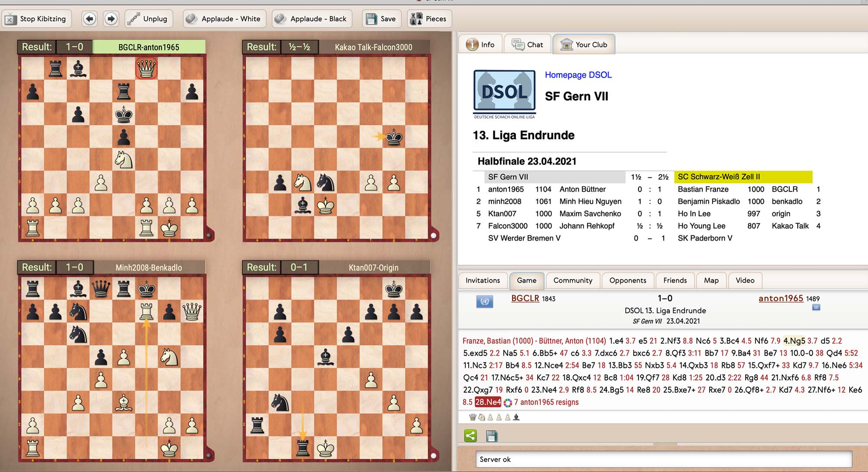This screenshot has height=472, width=868.
Task: Open the Video tab
Action: [x=745, y=280]
